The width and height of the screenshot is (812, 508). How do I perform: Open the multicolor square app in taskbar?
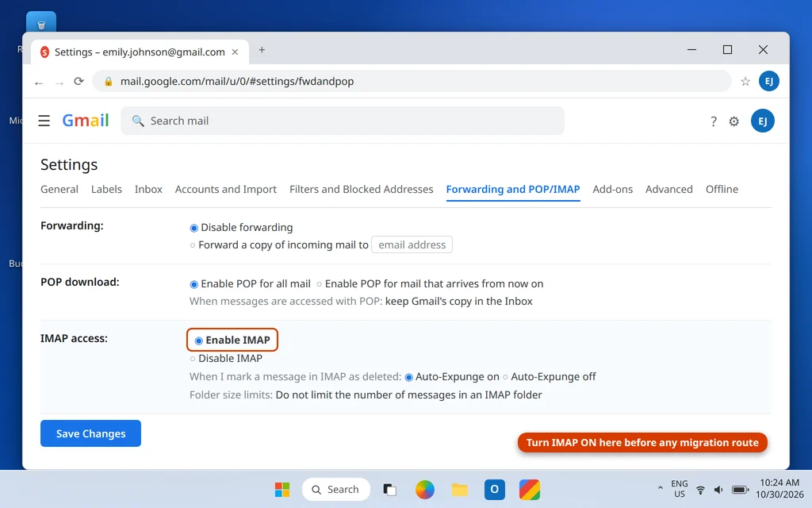pos(530,489)
